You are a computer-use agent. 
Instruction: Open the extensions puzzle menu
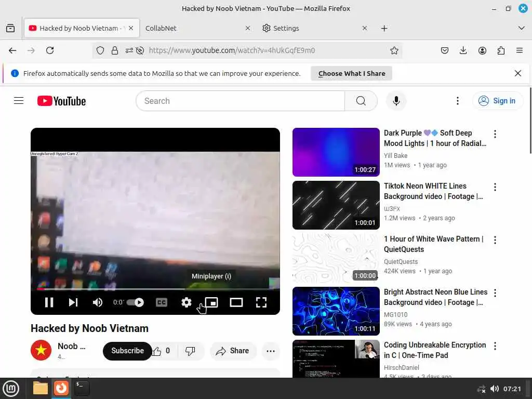[501, 50]
